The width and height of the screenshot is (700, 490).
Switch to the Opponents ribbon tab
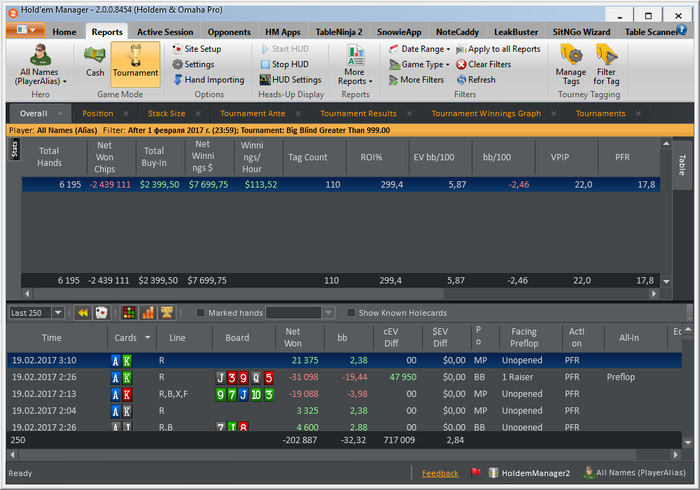[x=229, y=32]
